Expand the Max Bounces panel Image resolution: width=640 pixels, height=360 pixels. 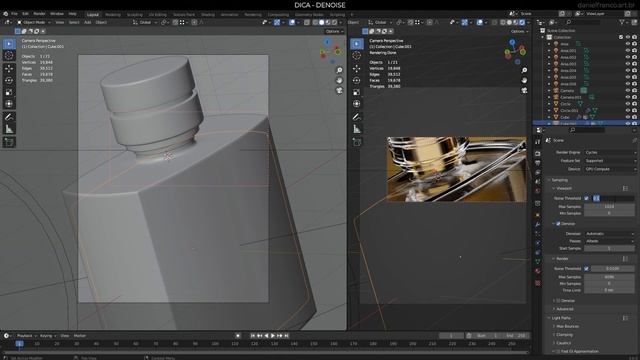[567, 326]
